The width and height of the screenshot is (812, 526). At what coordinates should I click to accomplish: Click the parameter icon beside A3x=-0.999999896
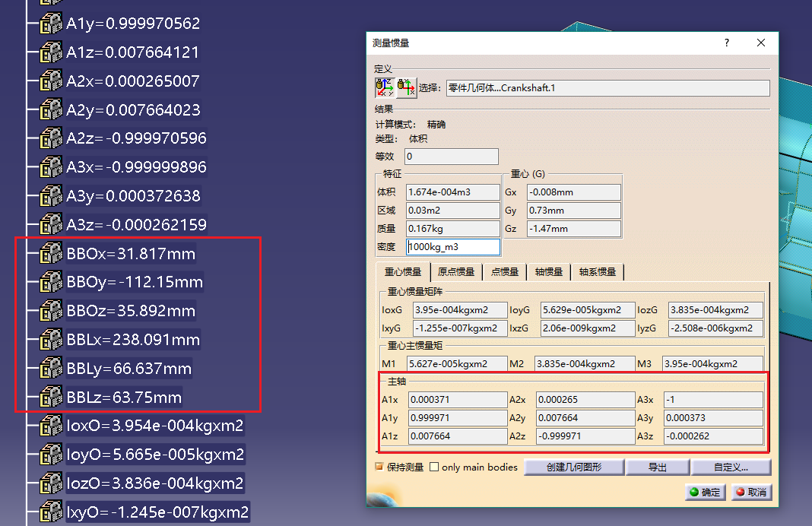click(x=50, y=166)
